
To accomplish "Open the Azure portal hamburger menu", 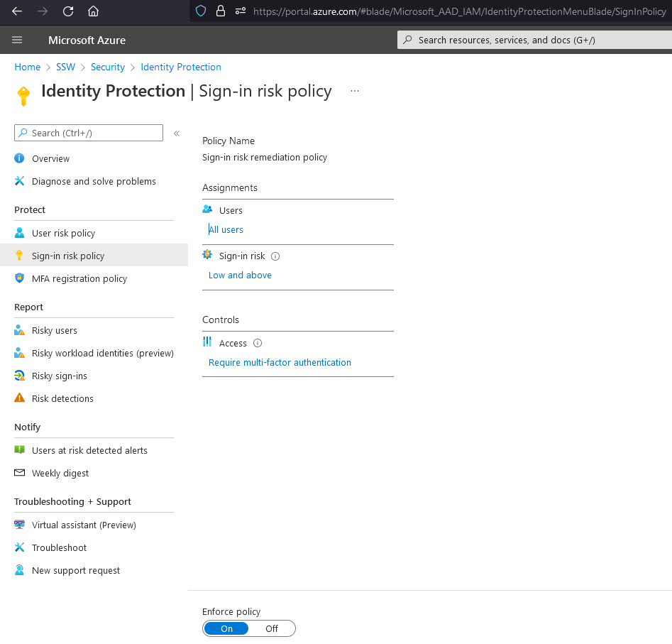I will [17, 40].
